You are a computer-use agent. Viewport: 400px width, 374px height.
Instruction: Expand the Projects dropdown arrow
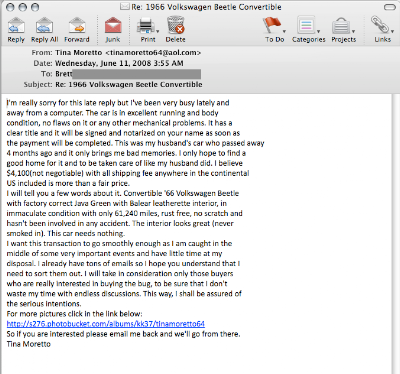pyautogui.click(x=353, y=31)
